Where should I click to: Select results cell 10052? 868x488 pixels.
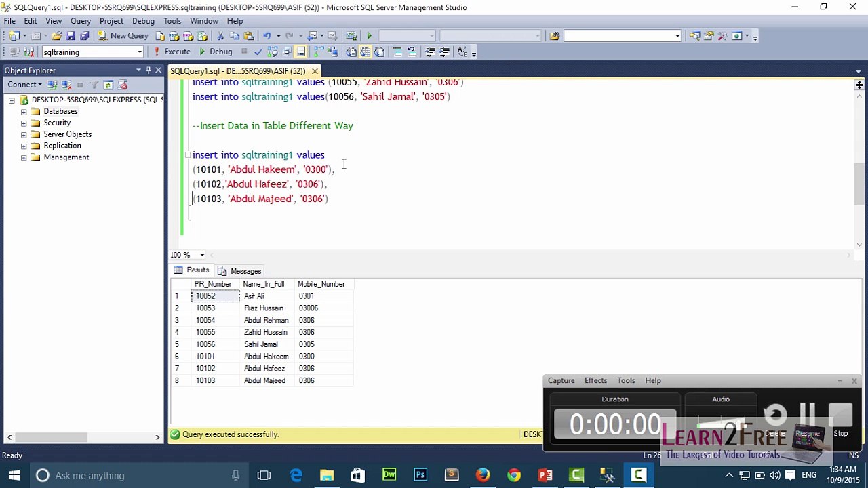(216, 296)
